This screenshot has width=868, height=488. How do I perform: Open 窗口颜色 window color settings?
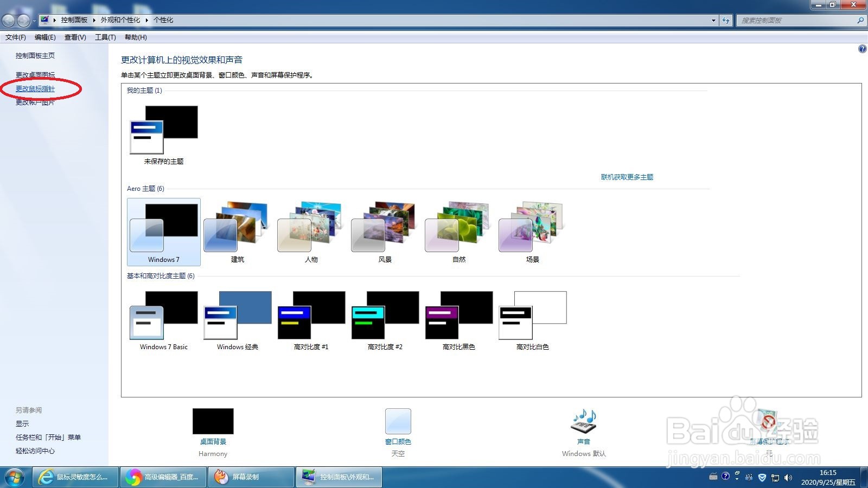coord(398,421)
